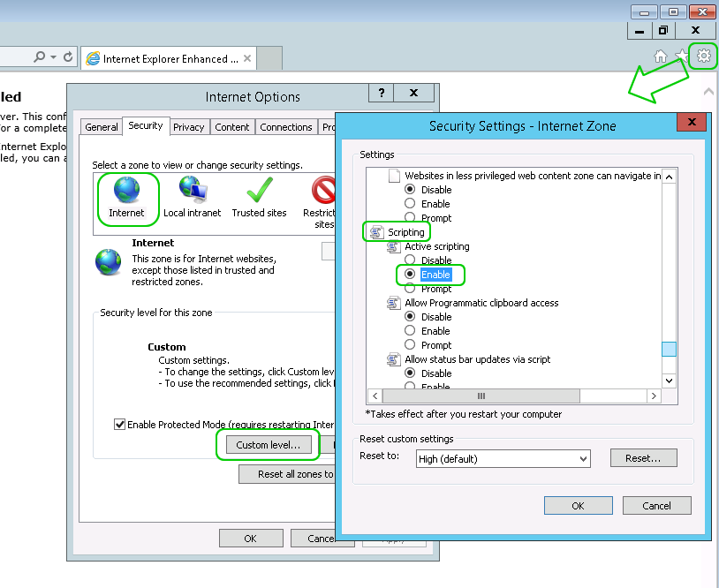Select Prompt for Programmatic clipboard access
The image size is (719, 588).
410,344
